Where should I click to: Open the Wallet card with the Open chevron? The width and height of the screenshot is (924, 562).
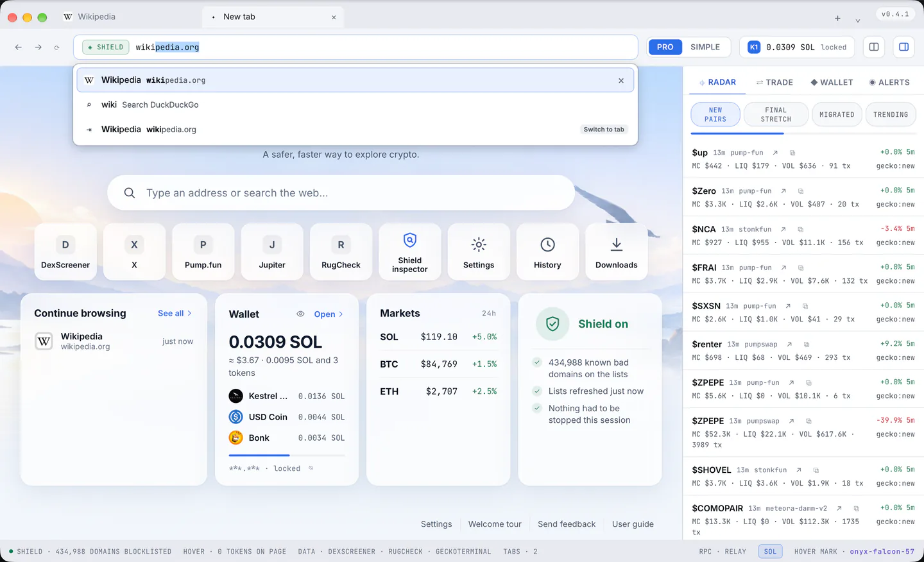(329, 314)
